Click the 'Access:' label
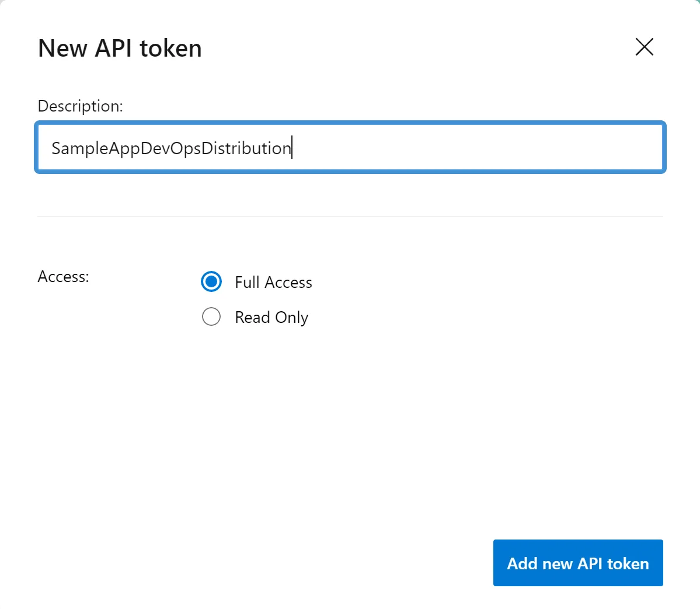700x609 pixels. coord(64,276)
